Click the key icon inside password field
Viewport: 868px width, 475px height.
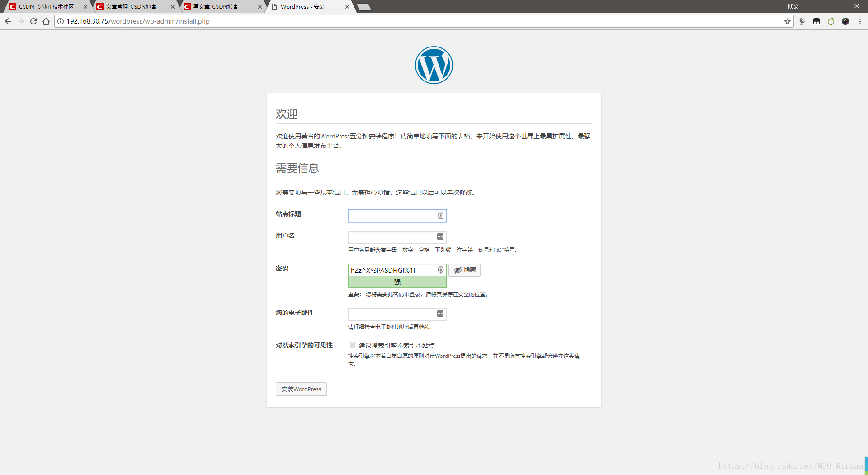pyautogui.click(x=441, y=270)
